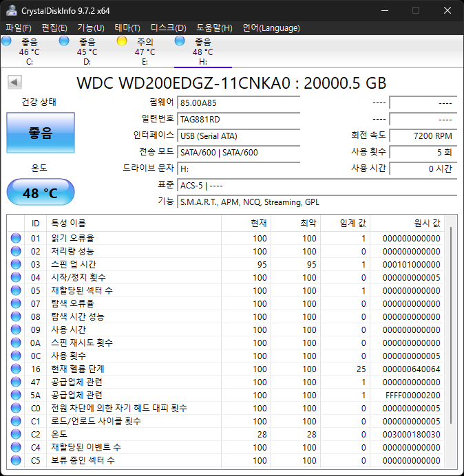The image size is (464, 476).
Task: Click the status orb for ID C1 row
Action: pyautogui.click(x=16, y=422)
